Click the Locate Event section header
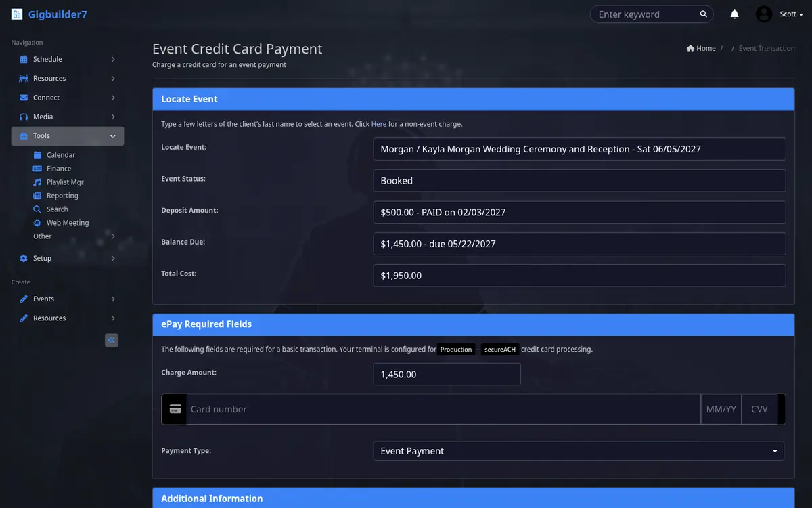The height and width of the screenshot is (508, 812). (473, 99)
